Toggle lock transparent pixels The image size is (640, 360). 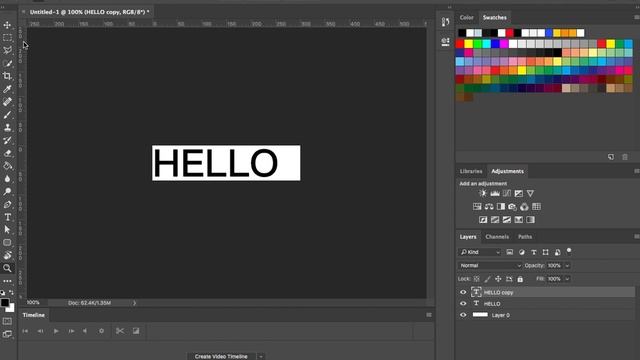[x=476, y=279]
